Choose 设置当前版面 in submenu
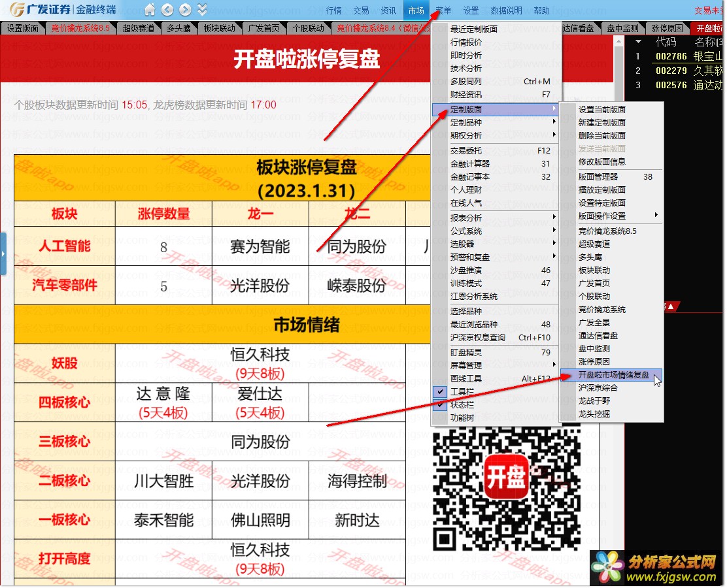 tap(612, 110)
